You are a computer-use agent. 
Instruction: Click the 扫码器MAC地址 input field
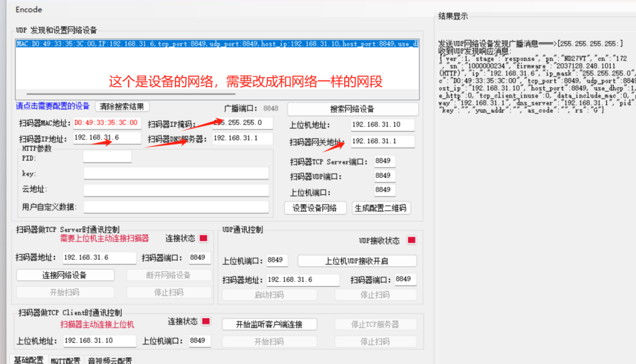107,123
